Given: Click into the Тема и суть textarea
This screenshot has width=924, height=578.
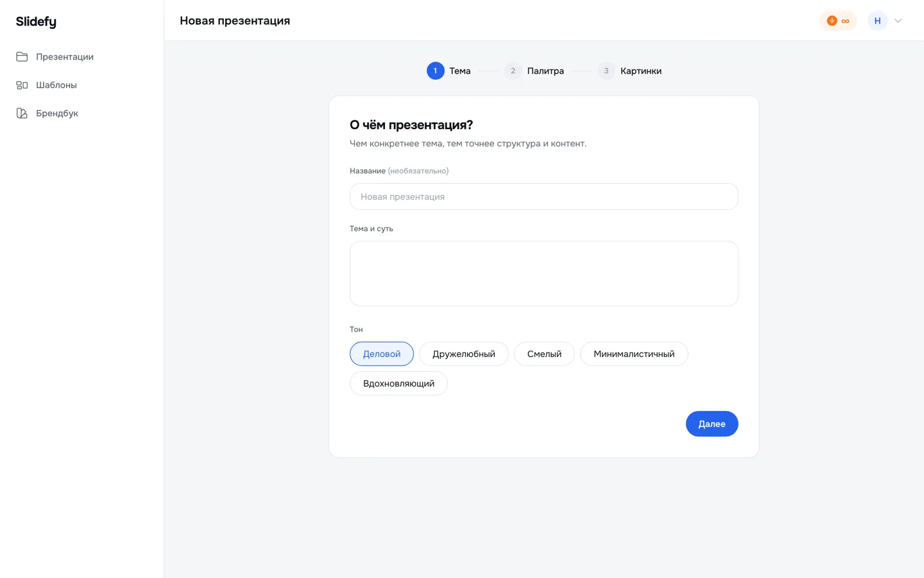Looking at the screenshot, I should (543, 274).
